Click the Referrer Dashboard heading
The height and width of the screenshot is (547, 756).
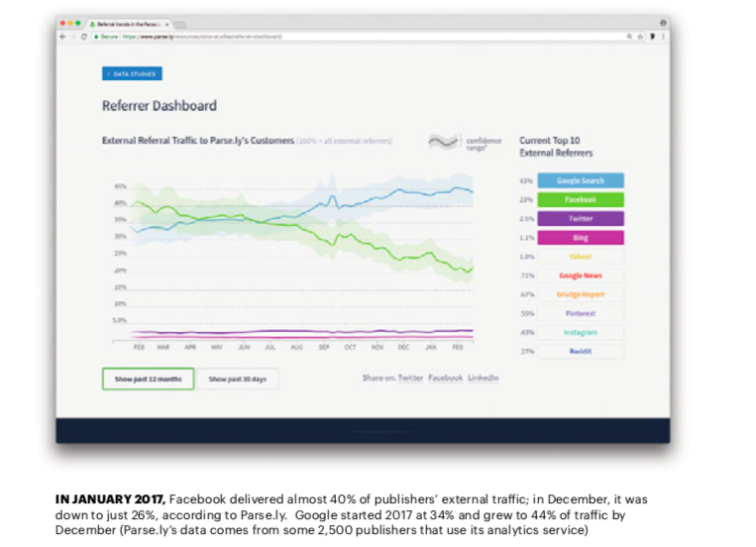[x=160, y=106]
